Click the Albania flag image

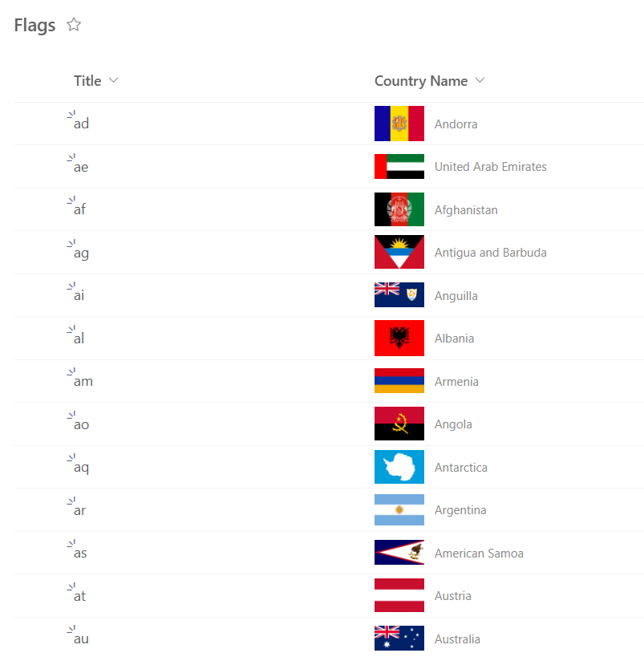pos(399,338)
